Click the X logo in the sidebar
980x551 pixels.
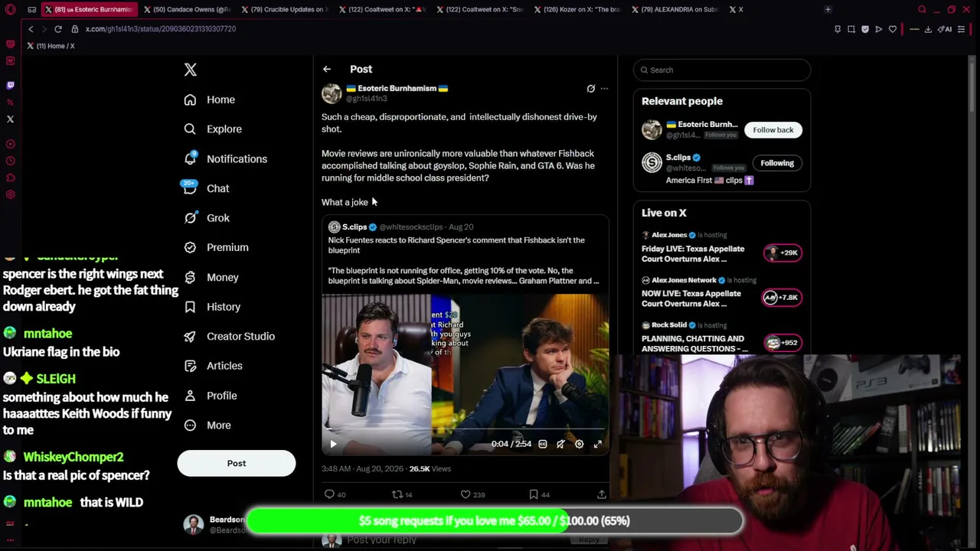[x=191, y=70]
